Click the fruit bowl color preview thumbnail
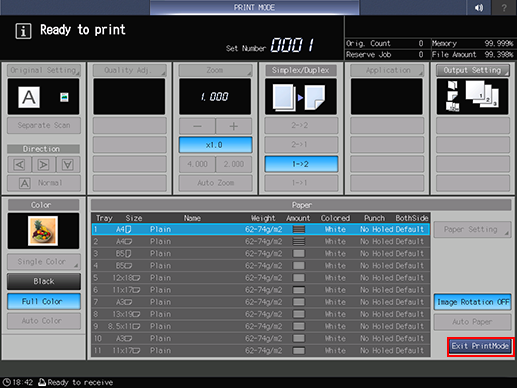This screenshot has width=517, height=388. pyautogui.click(x=43, y=231)
